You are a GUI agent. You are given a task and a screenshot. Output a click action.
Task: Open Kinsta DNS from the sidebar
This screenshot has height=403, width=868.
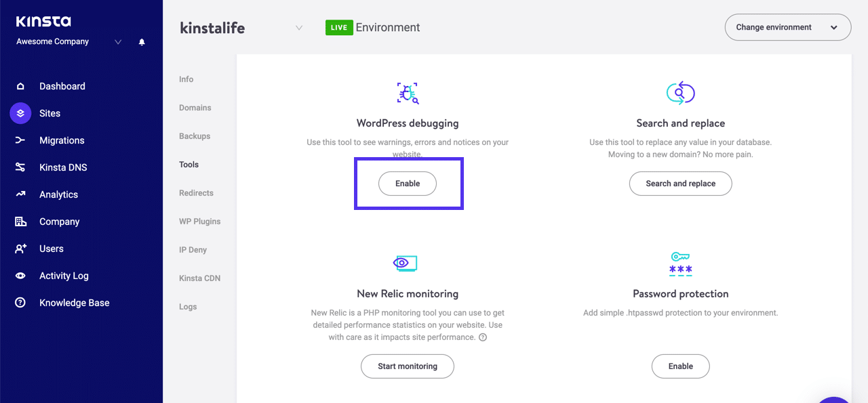[22, 167]
